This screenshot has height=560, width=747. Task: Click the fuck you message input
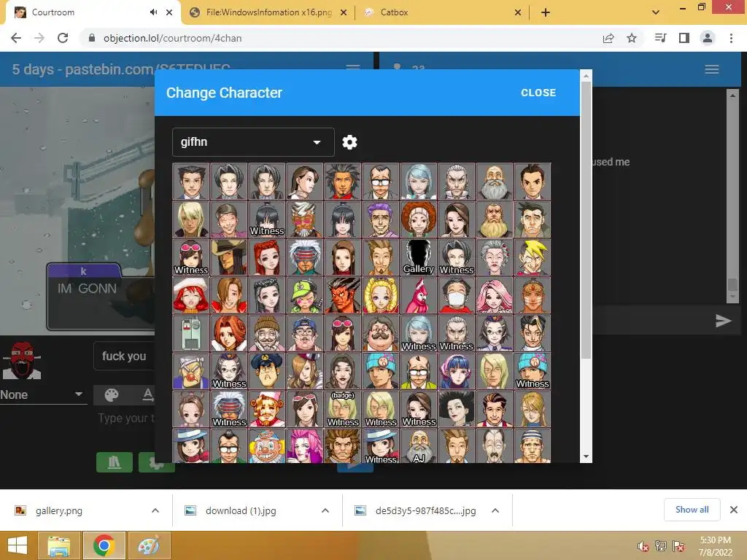point(123,356)
